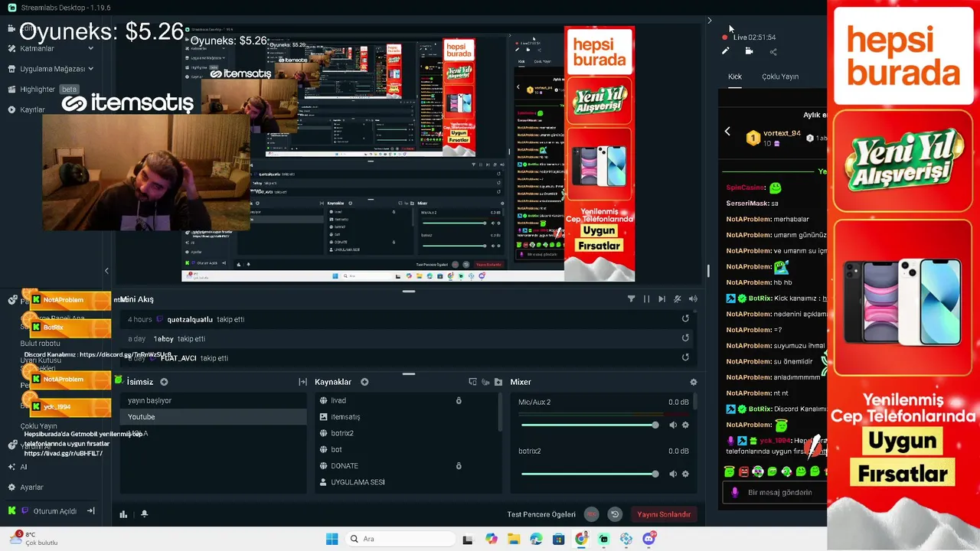Open the notifications bell icon
The height and width of the screenshot is (551, 980).
pos(144,514)
